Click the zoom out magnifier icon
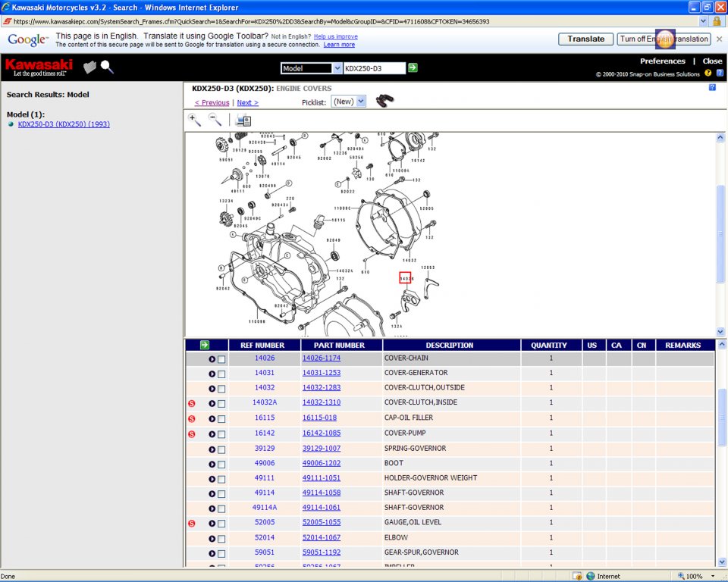 (215, 120)
